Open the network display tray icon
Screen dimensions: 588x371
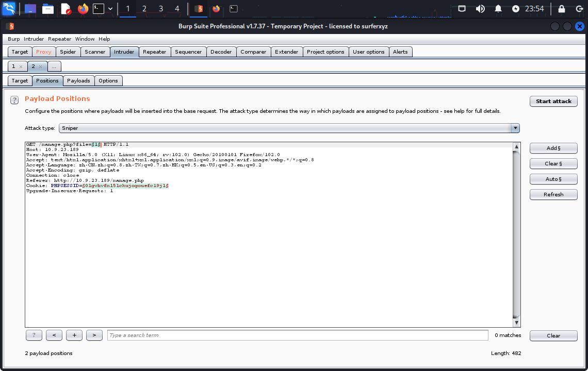tap(462, 9)
